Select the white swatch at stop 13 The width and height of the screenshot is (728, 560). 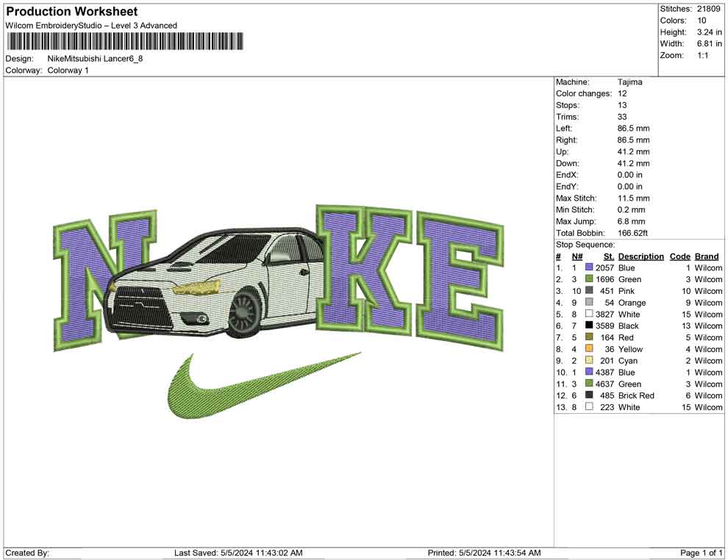click(589, 407)
